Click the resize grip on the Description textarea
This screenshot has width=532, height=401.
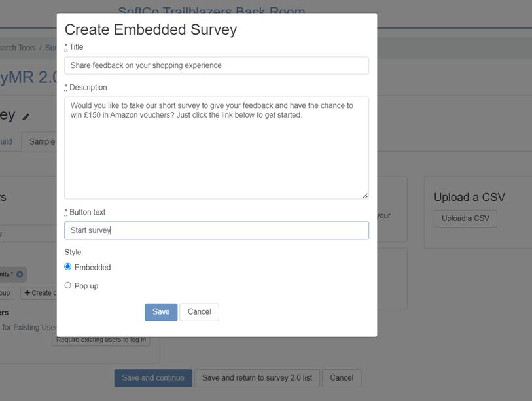point(365,194)
